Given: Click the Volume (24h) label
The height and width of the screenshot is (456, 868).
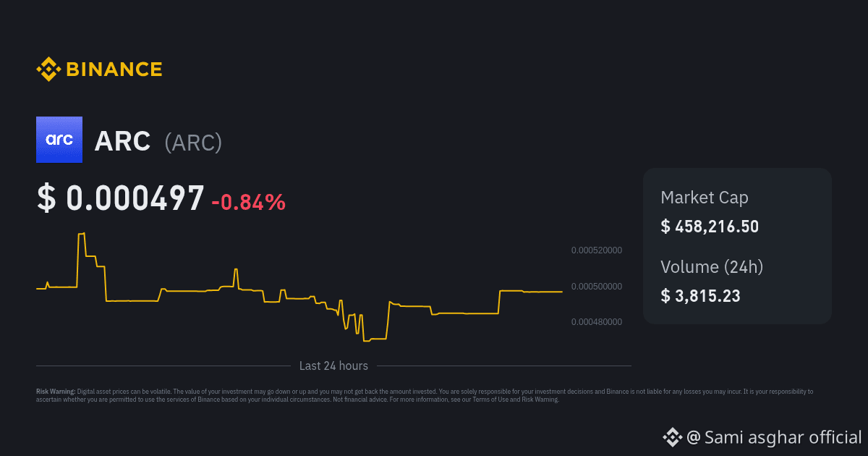Looking at the screenshot, I should click(712, 267).
